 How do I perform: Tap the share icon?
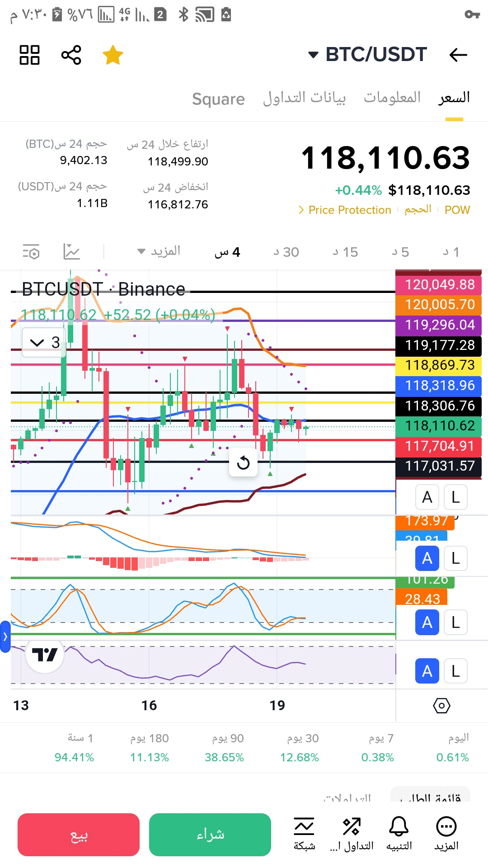point(71,55)
